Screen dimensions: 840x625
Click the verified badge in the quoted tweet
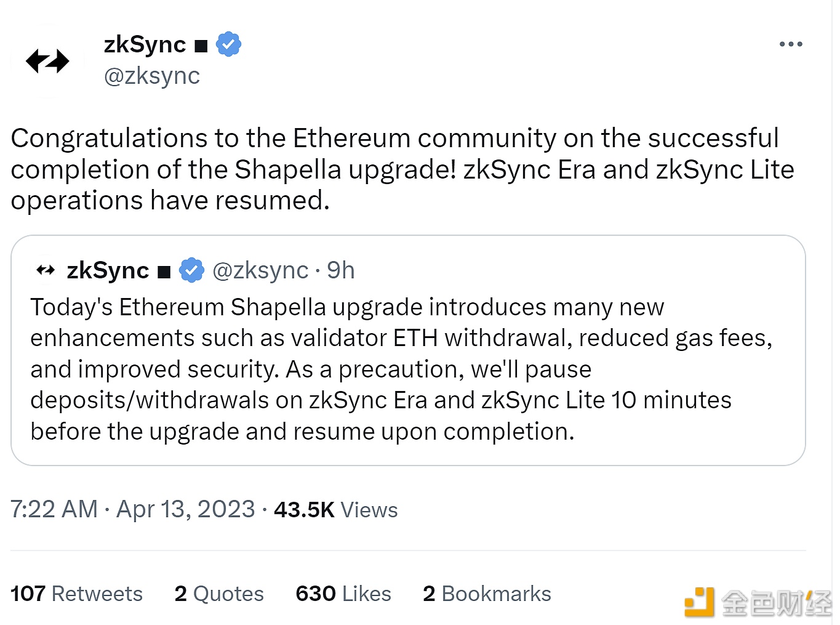[191, 270]
